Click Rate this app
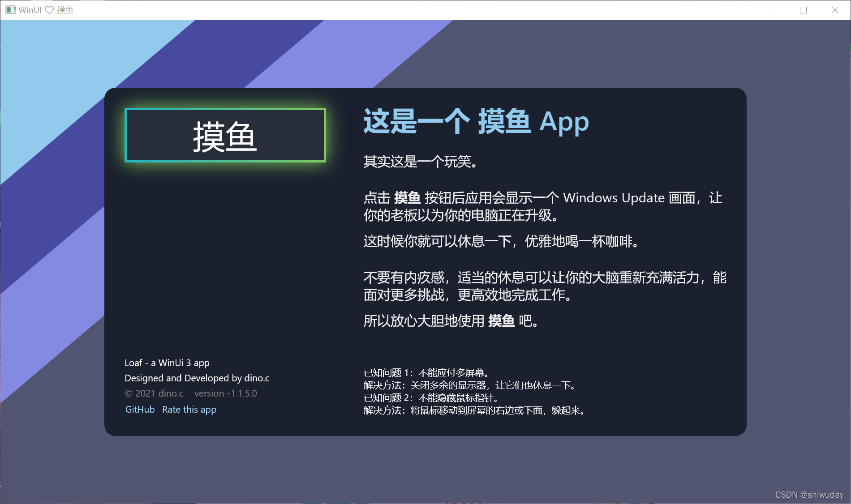The width and height of the screenshot is (851, 504). 189,409
